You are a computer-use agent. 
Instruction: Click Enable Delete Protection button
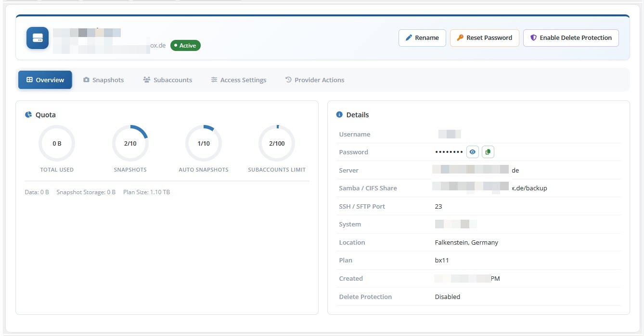point(571,38)
